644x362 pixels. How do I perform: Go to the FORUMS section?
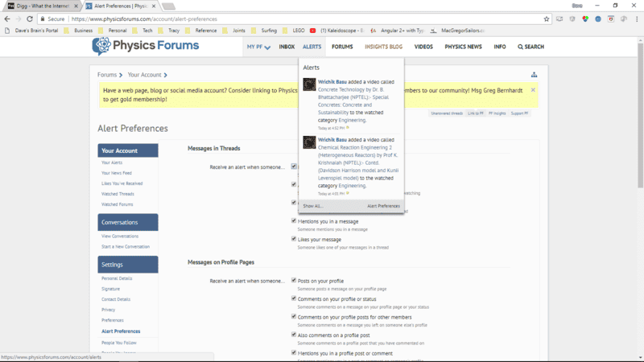click(x=342, y=47)
